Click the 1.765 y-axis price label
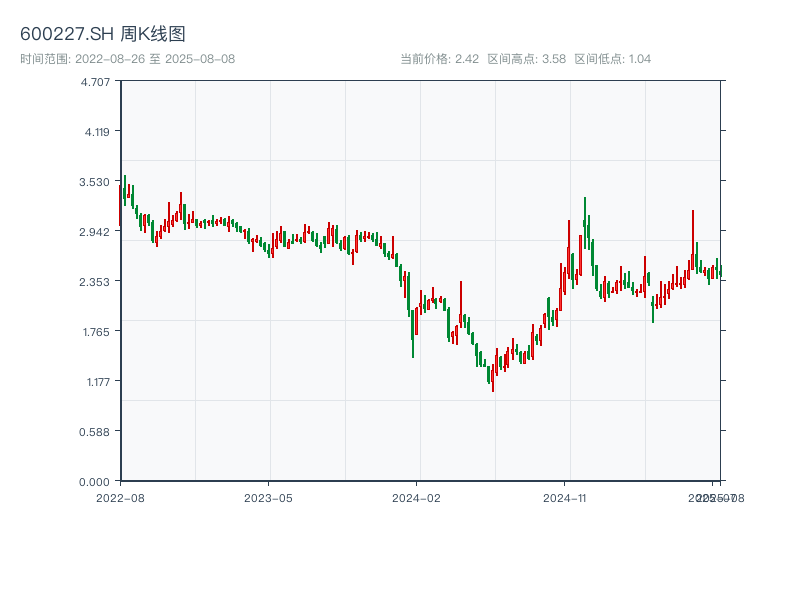 [96, 331]
